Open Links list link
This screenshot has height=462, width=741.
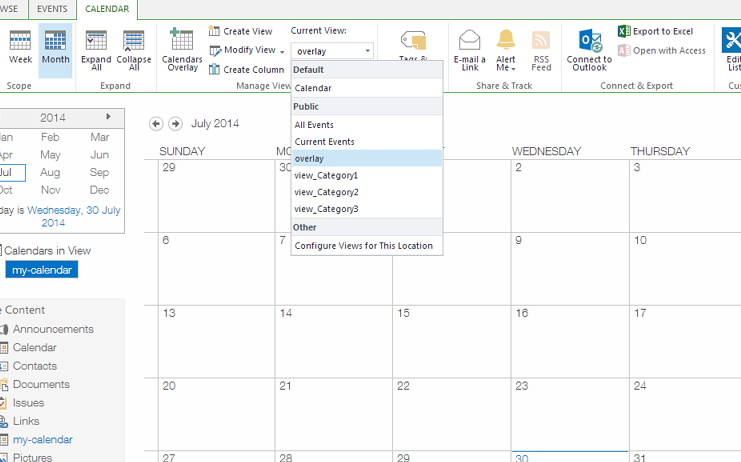(26, 421)
